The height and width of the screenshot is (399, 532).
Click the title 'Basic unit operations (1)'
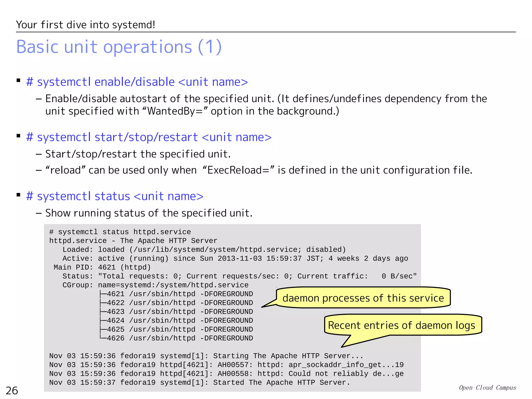[x=119, y=47]
